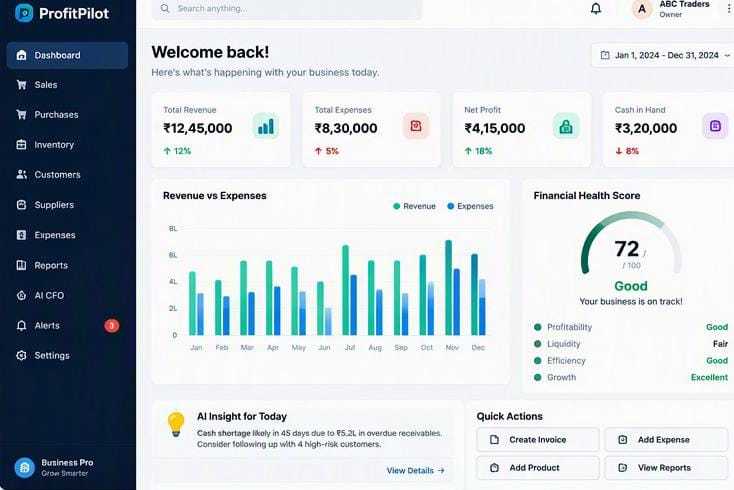Open the notifications bell in the header
This screenshot has height=490, width=734.
(595, 8)
